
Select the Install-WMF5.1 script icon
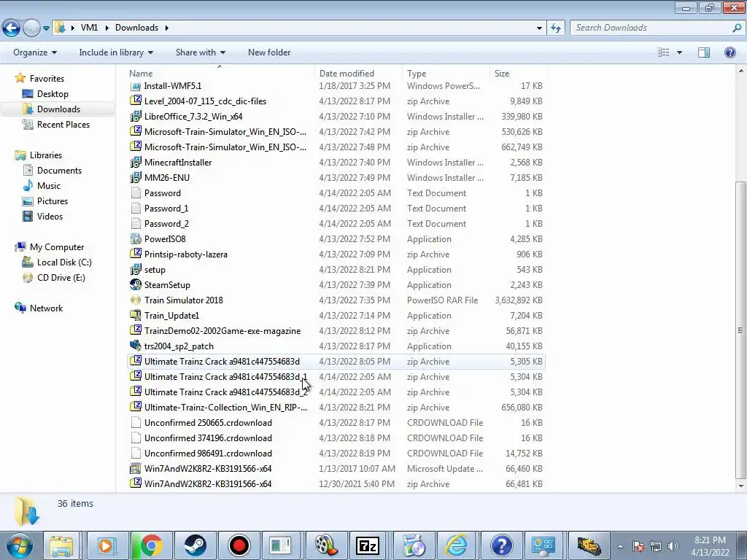click(x=136, y=86)
